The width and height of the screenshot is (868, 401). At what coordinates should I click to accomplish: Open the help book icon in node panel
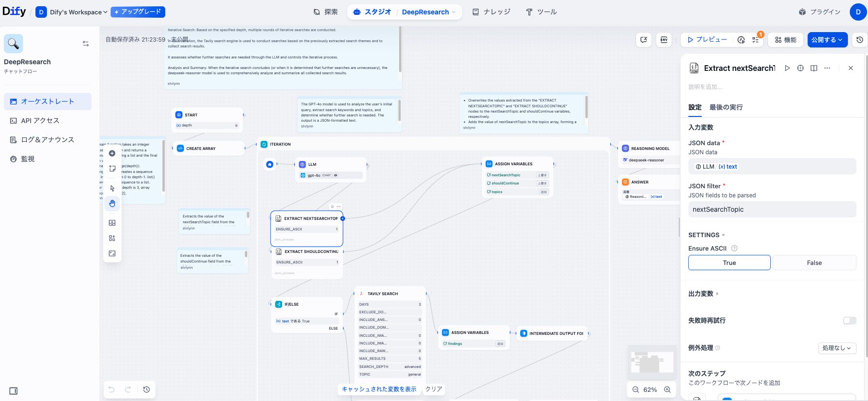(814, 68)
